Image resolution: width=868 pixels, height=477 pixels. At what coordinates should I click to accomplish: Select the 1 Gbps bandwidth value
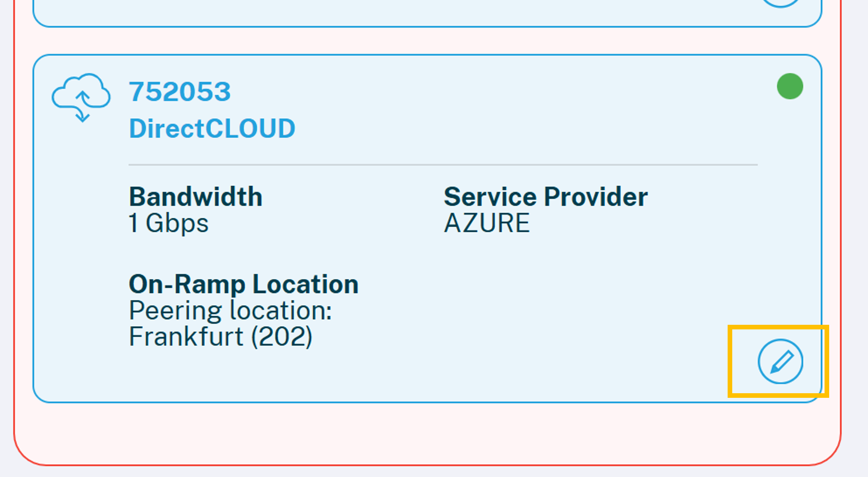[168, 223]
